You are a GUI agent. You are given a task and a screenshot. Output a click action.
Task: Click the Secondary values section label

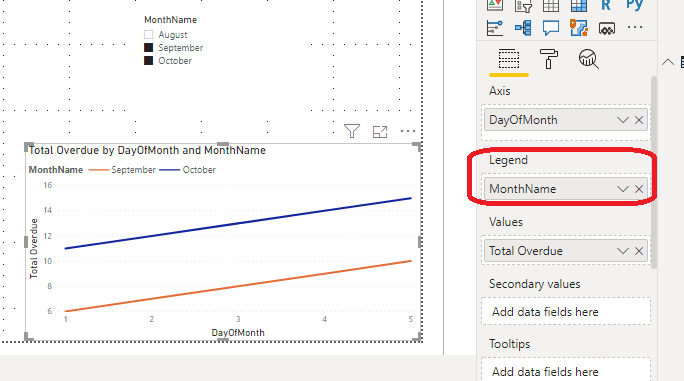pyautogui.click(x=534, y=284)
